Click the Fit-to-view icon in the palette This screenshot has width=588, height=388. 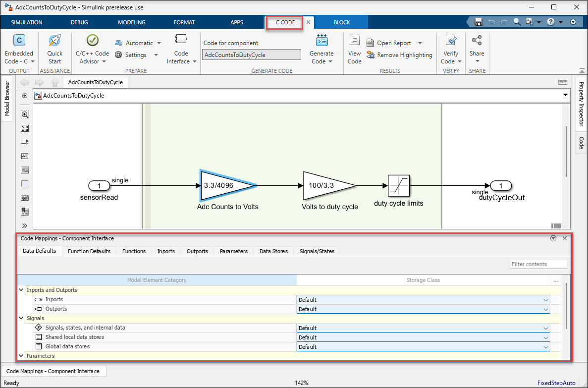tap(24, 128)
